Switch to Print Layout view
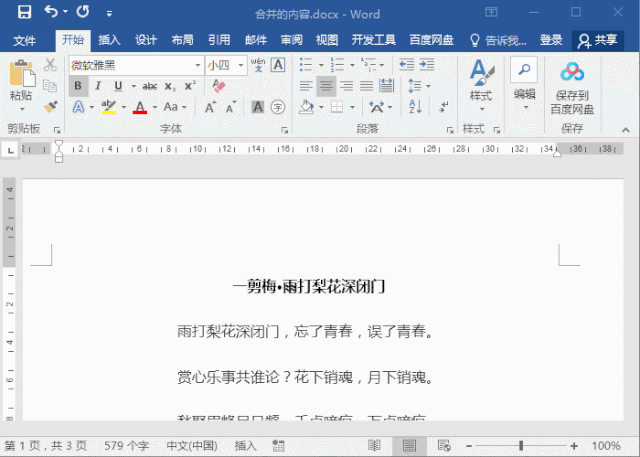640x457 pixels. [x=409, y=446]
